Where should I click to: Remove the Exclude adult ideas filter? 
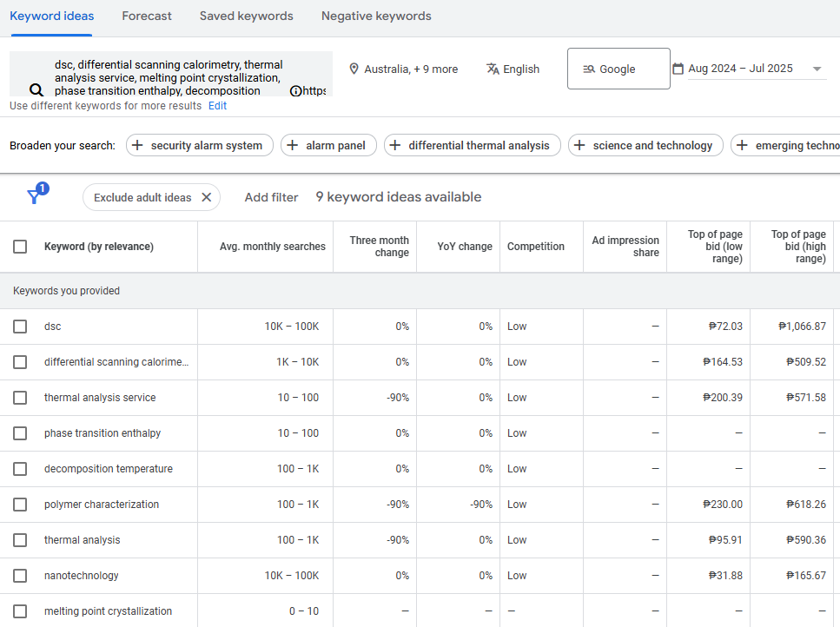206,197
